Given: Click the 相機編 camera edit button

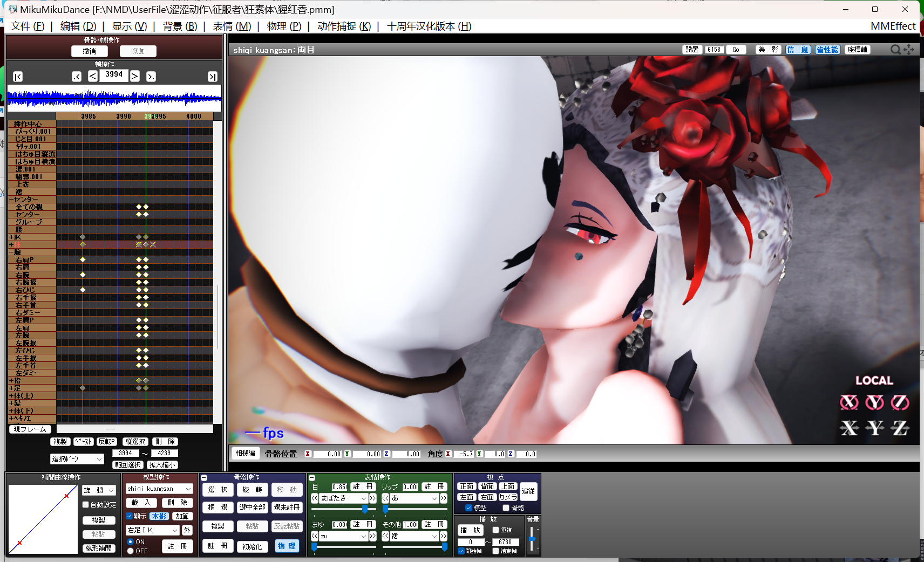Looking at the screenshot, I should coord(245,453).
